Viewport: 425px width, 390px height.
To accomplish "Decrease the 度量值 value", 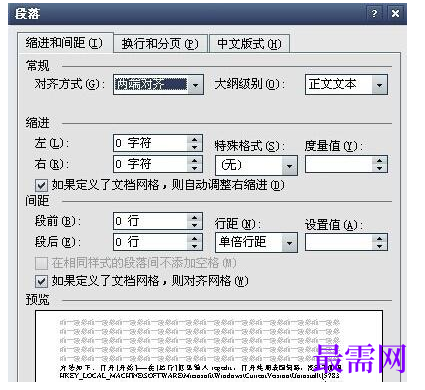I will click(379, 168).
